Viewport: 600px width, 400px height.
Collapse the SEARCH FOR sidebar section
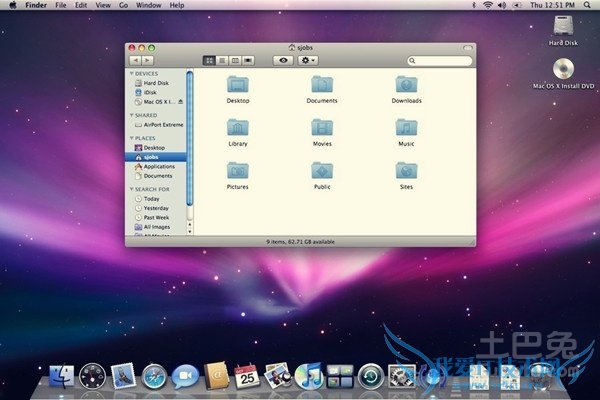point(130,189)
